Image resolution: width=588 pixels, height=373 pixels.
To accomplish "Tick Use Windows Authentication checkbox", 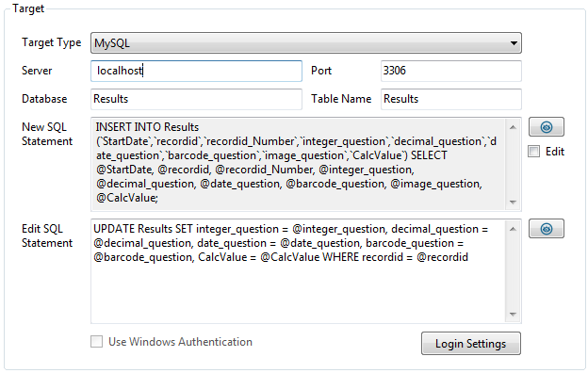I will pos(96,342).
